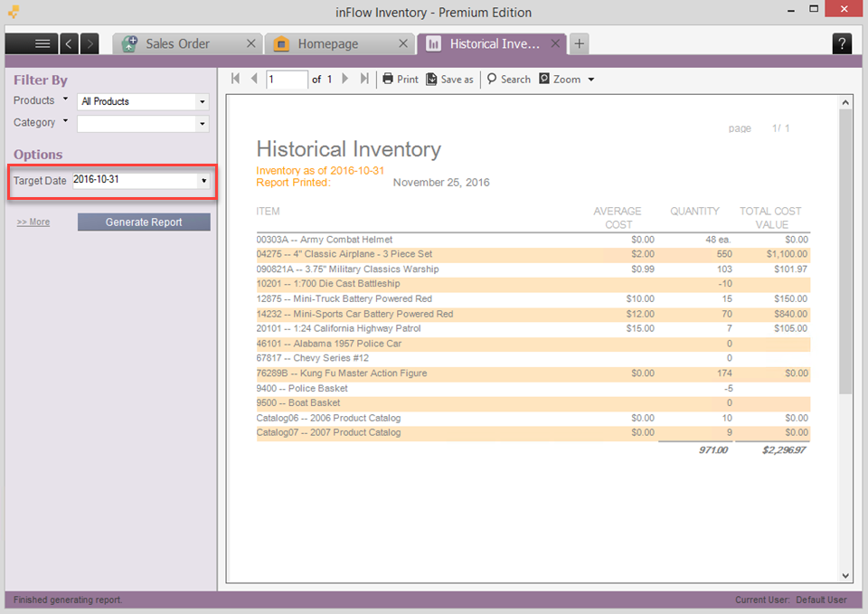The width and height of the screenshot is (868, 614).
Task: Click row 12875 Mini-Truck Battery Powered Red
Action: tap(533, 299)
